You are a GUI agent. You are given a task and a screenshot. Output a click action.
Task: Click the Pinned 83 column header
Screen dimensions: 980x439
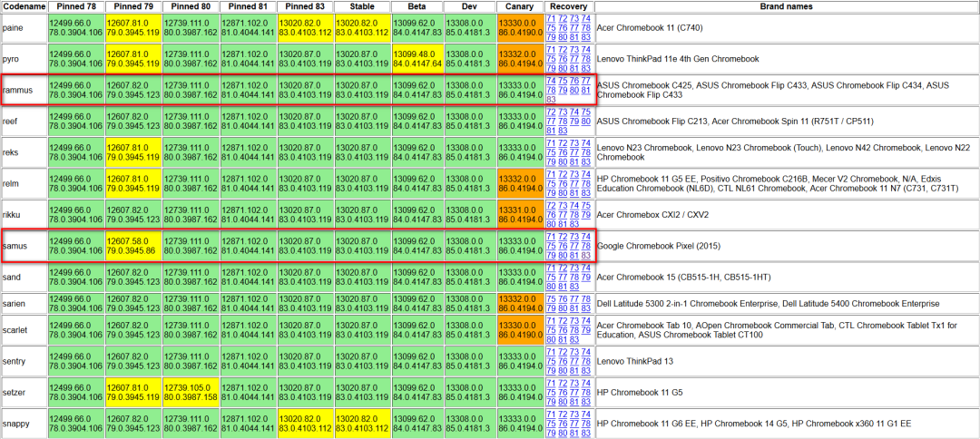[x=304, y=6]
